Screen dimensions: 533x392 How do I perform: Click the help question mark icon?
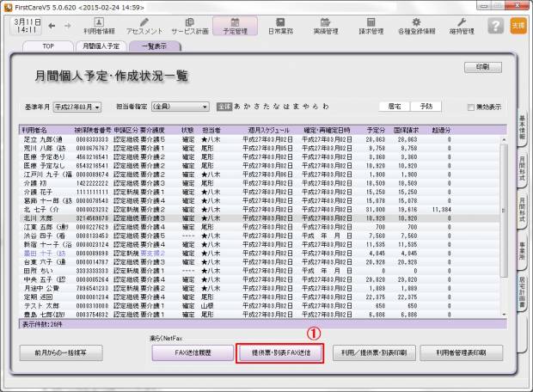pyautogui.click(x=495, y=26)
